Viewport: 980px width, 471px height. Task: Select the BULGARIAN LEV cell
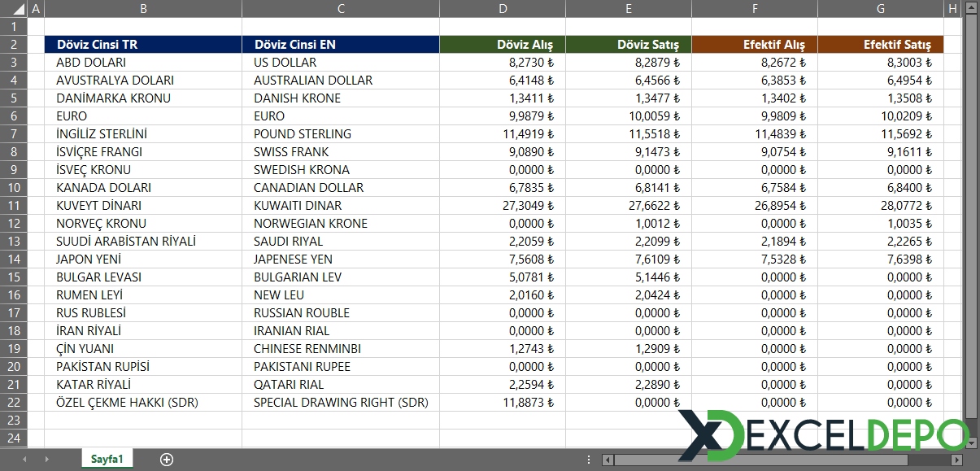click(341, 277)
